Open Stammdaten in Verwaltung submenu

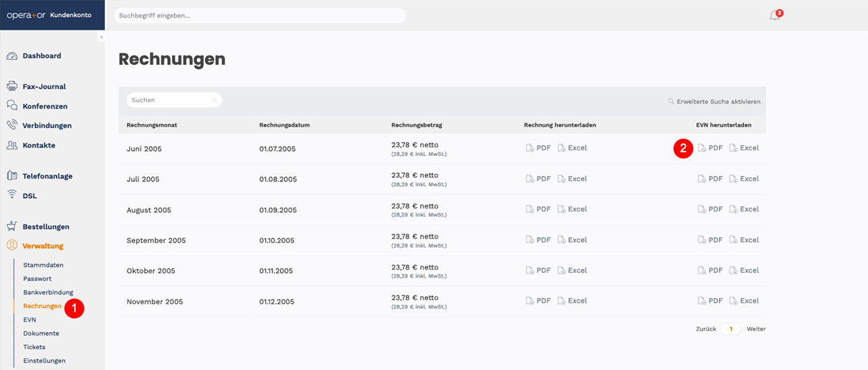(43, 265)
